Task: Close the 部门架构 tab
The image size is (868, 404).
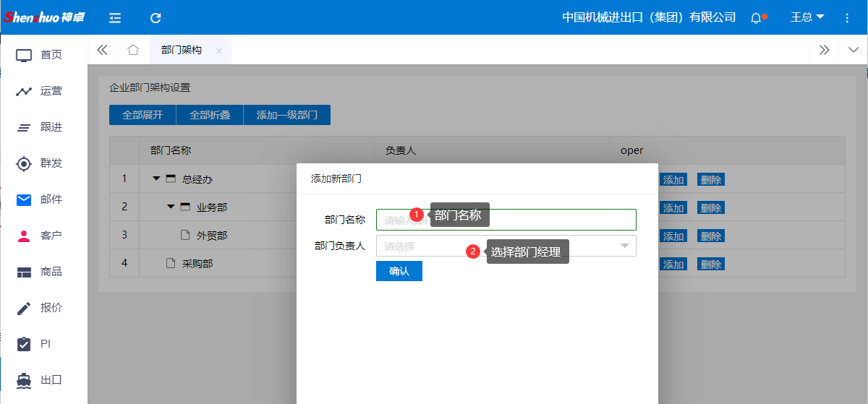Action: (x=219, y=51)
